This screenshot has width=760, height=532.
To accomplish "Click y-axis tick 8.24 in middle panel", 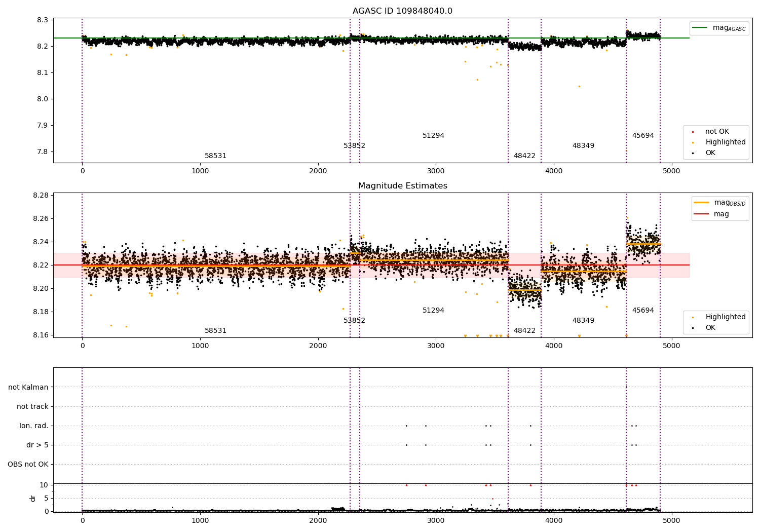I will tap(41, 242).
